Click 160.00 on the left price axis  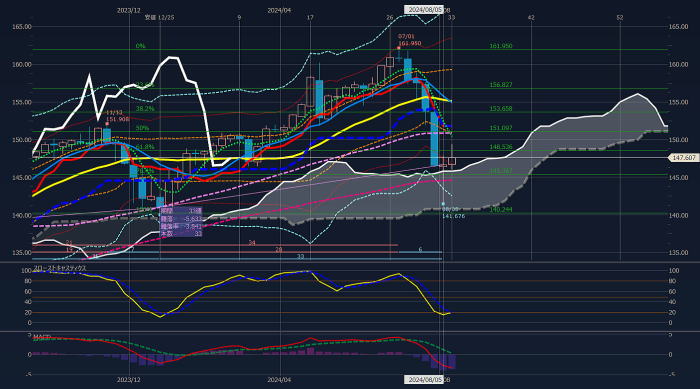coord(21,64)
